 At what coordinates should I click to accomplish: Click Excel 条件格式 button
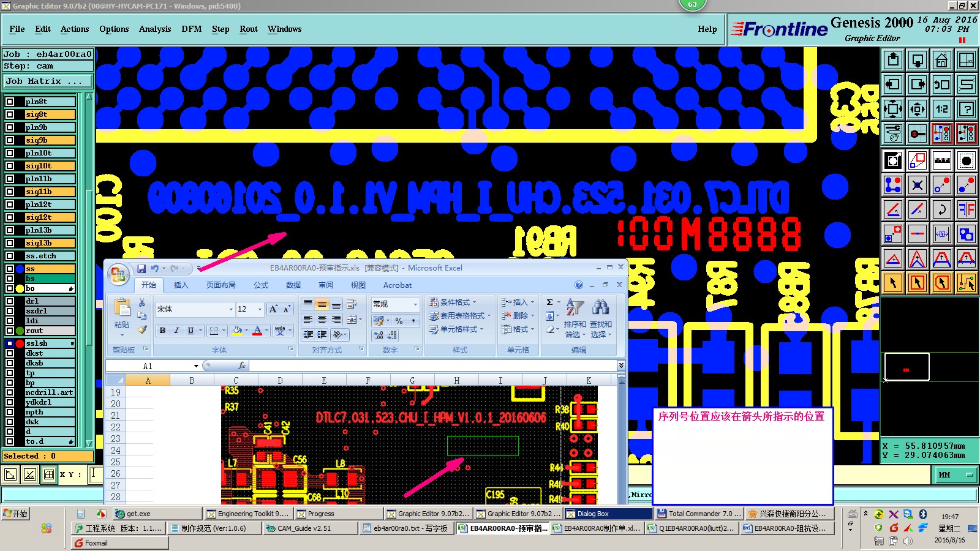point(453,302)
